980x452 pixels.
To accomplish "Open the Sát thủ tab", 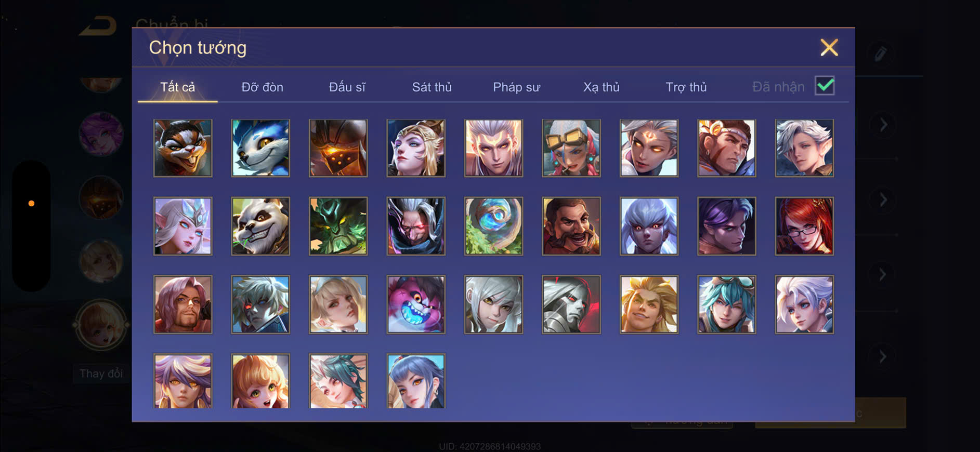I will (x=432, y=87).
